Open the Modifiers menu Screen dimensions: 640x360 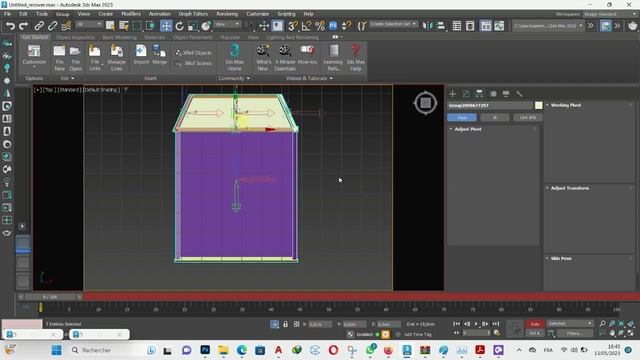[x=131, y=14]
